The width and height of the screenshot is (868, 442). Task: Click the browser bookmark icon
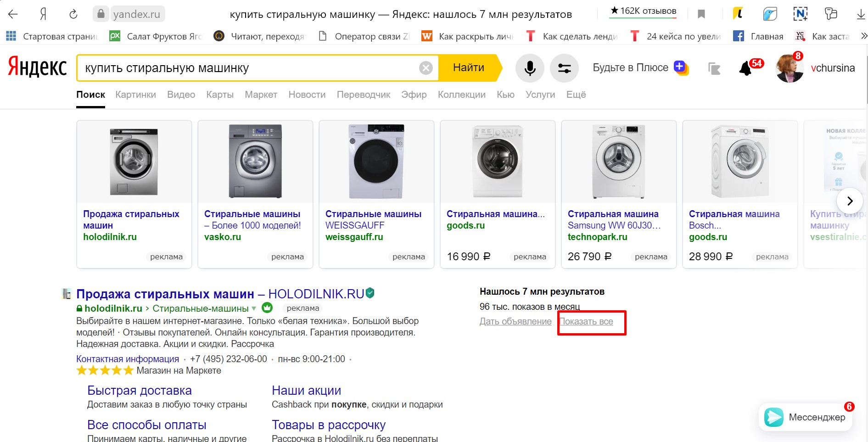tap(701, 14)
